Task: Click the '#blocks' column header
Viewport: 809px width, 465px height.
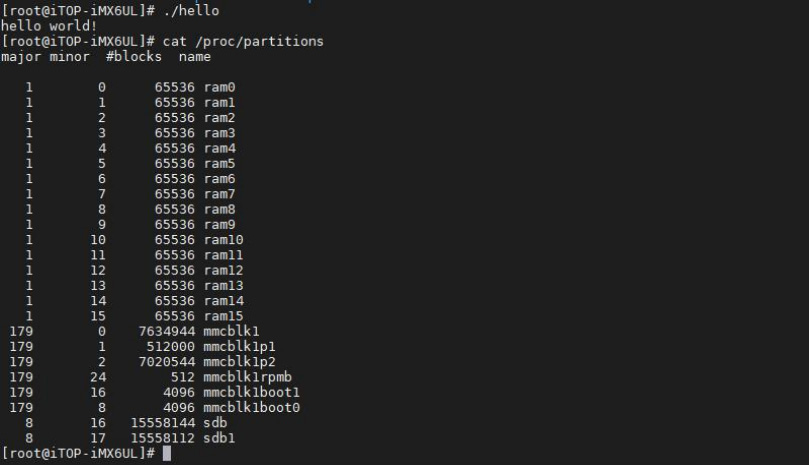Action: 134,57
